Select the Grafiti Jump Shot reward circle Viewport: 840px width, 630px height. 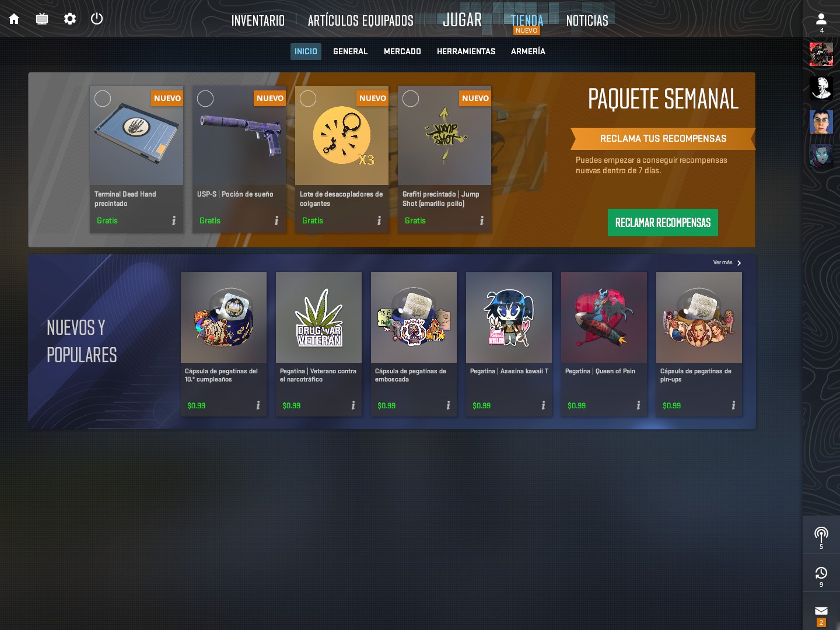pyautogui.click(x=411, y=99)
